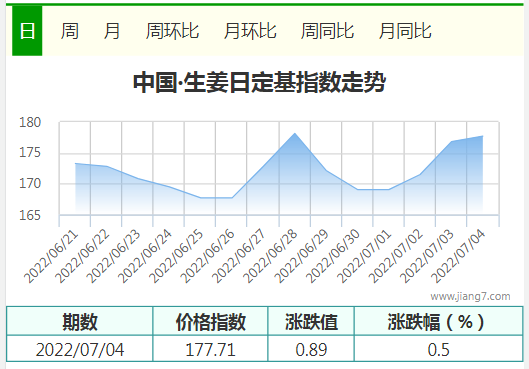Click x-axis label 2022/06/25

pos(176,257)
